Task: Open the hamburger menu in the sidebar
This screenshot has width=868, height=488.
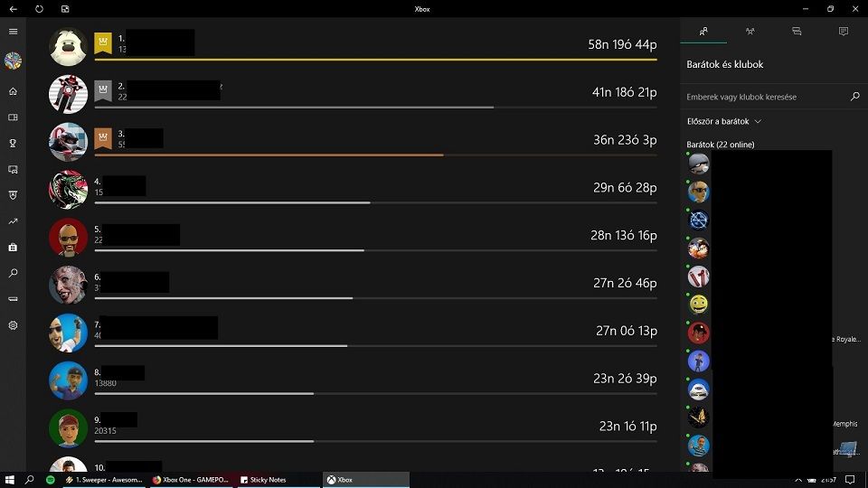Action: pos(13,32)
